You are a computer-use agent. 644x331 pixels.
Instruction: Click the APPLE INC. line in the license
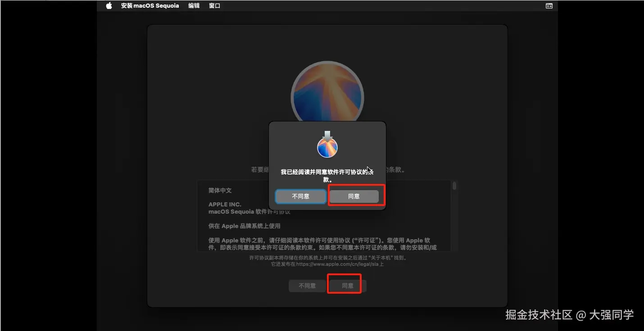tap(225, 204)
